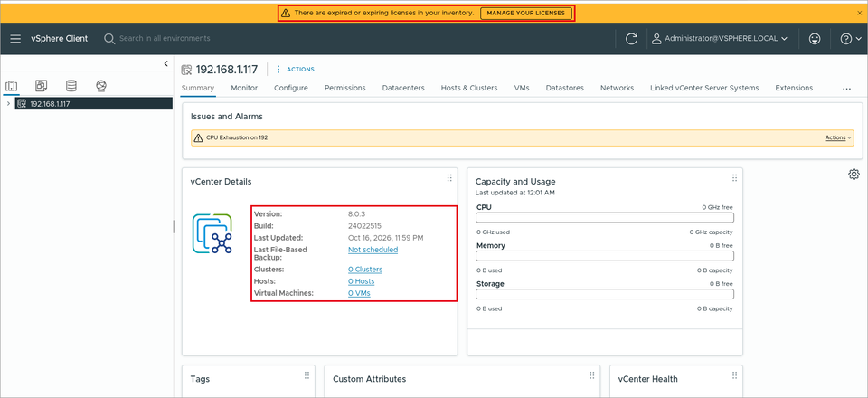Focus the Search in all environments field
The image size is (868, 398).
coord(165,39)
